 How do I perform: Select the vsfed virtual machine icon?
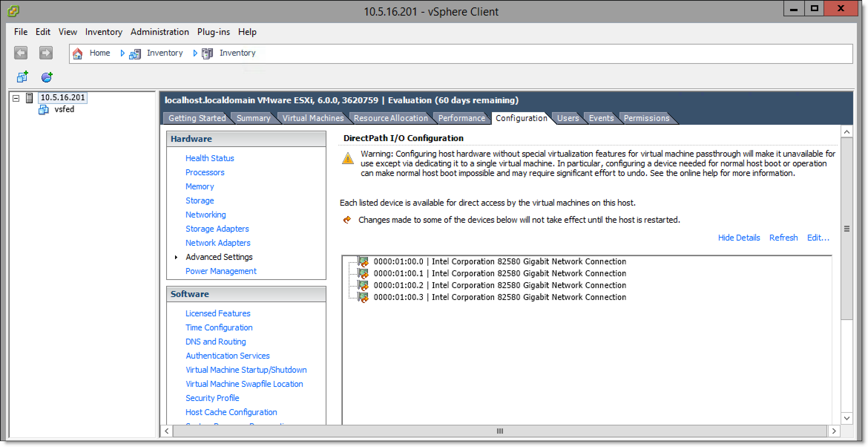coord(44,110)
